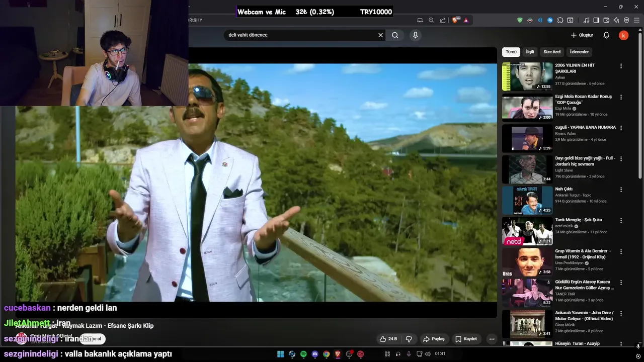Open options for 'cuguli - YAPMA BANA NUMARA'
Image resolution: width=644 pixels, height=362 pixels.
621,128
